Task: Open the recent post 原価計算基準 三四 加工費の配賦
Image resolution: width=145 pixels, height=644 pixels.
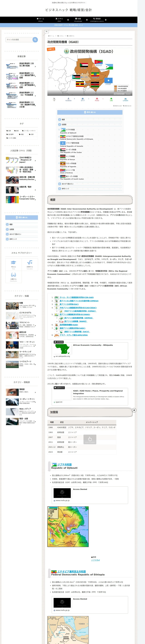Action: (22, 66)
